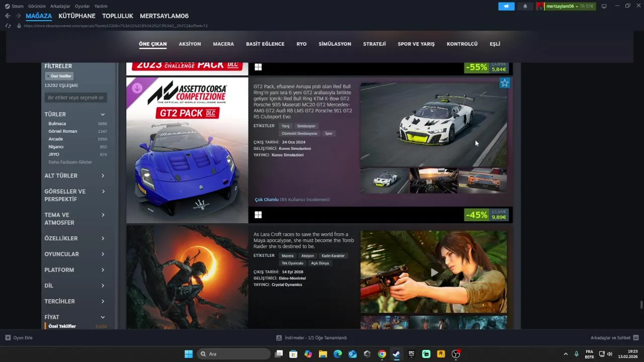This screenshot has width=644, height=362.
Task: Focus the tag search input field
Action: click(x=75, y=98)
